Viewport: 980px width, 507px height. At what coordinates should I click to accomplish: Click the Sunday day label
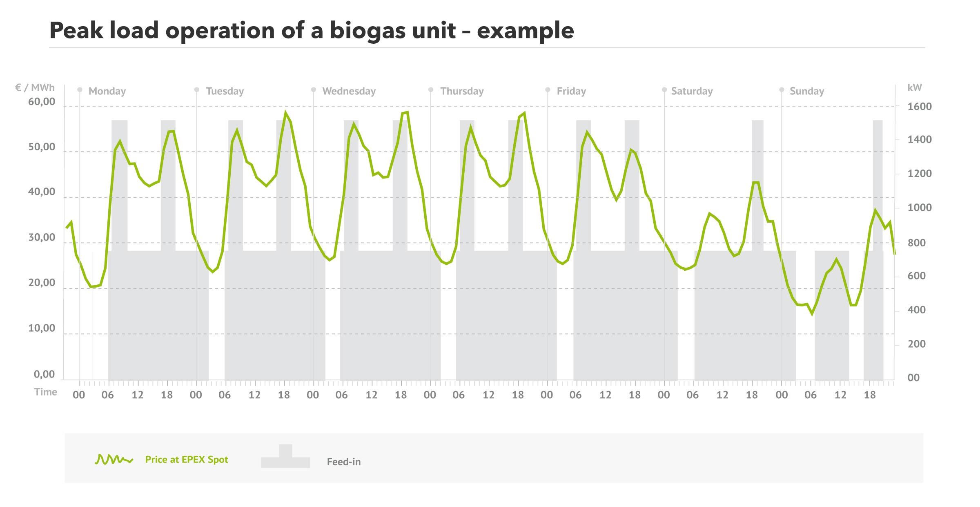806,91
